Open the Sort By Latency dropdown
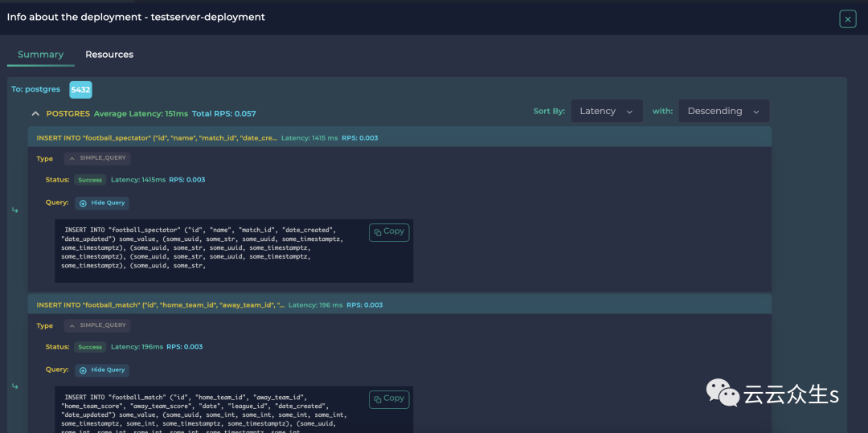 [607, 111]
